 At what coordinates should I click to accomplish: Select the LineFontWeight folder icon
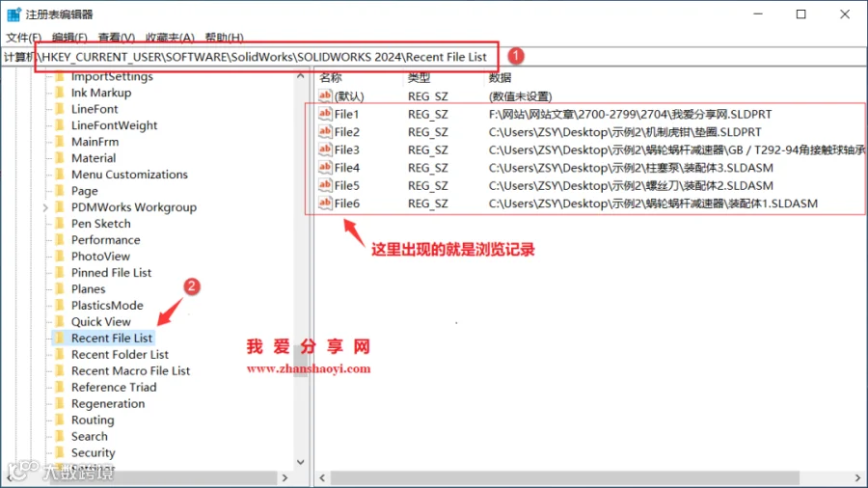tap(59, 125)
